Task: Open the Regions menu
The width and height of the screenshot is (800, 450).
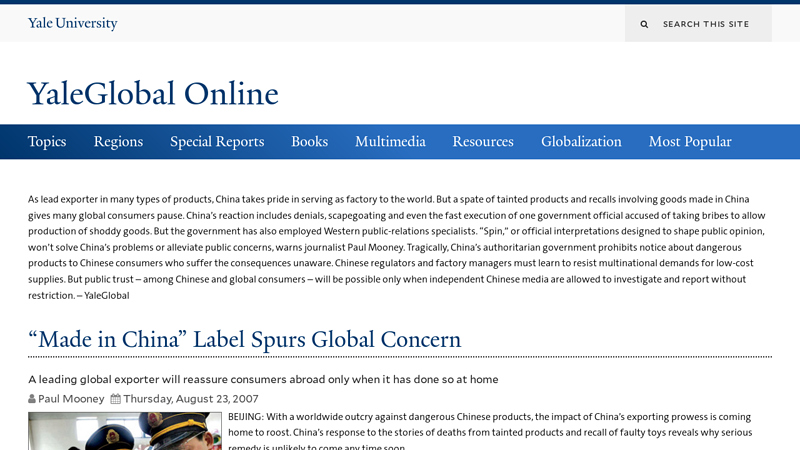Action: pos(118,141)
